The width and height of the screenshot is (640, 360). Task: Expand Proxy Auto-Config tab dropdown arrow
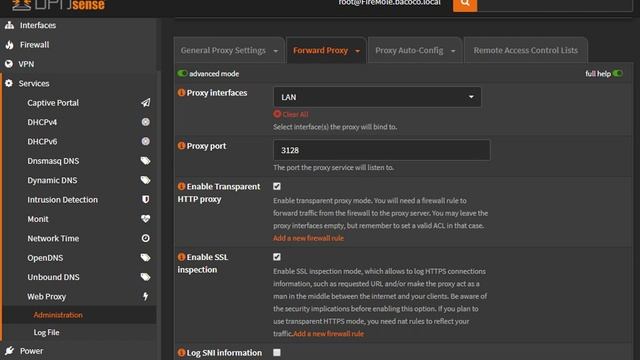coord(453,51)
